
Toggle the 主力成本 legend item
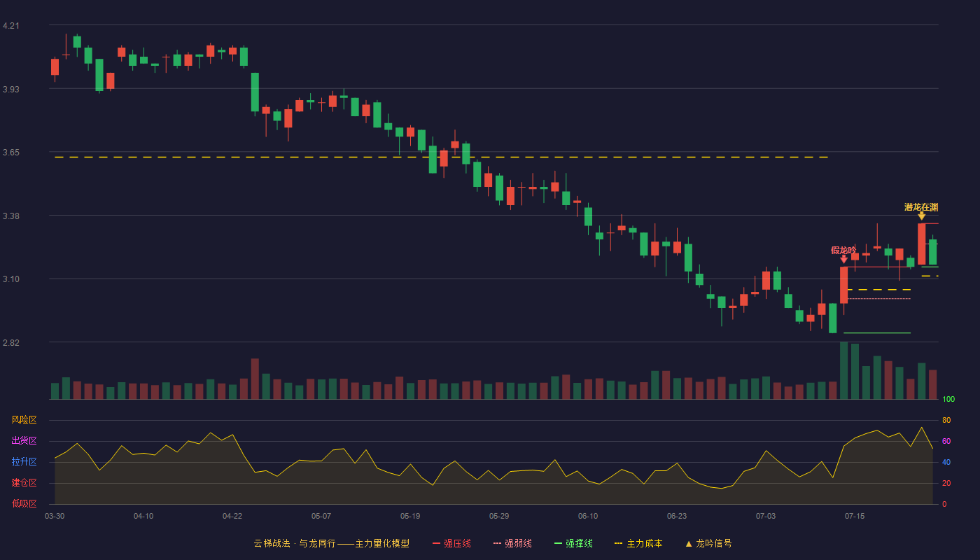point(638,543)
